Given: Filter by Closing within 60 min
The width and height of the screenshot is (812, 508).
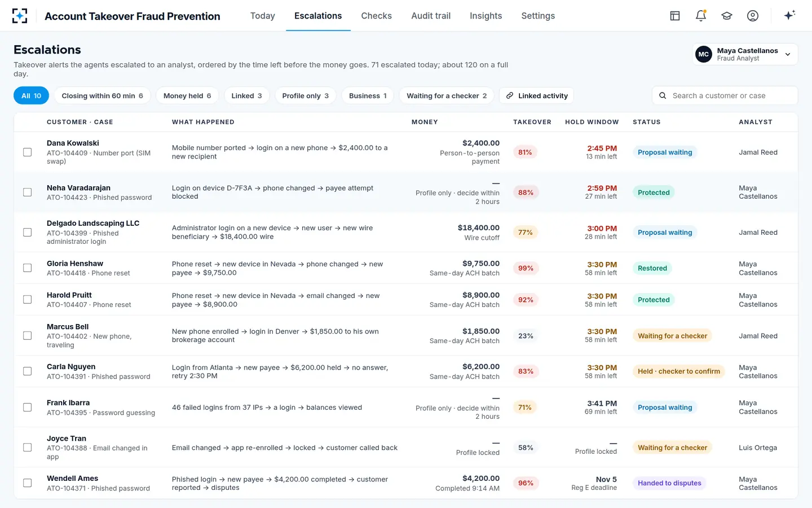Looking at the screenshot, I should [102, 96].
